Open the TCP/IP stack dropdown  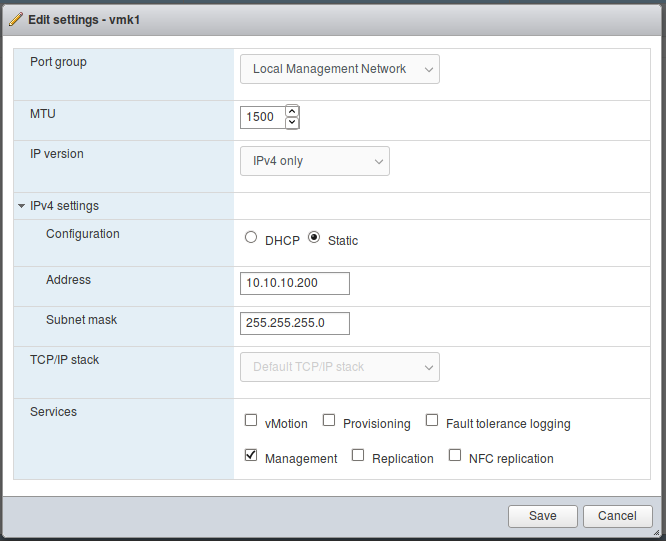click(x=340, y=367)
